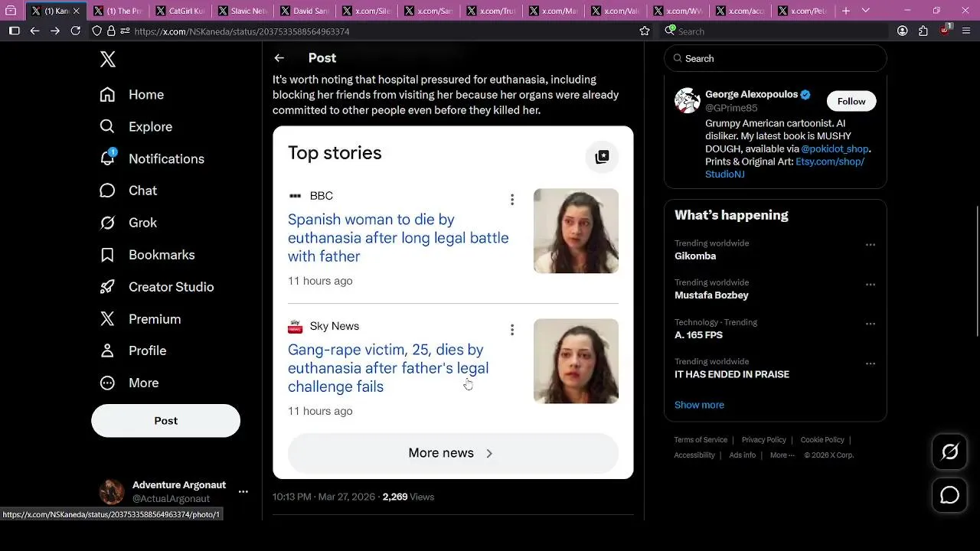Open Bookmarks from the sidebar
The image size is (980, 551).
tap(147, 254)
